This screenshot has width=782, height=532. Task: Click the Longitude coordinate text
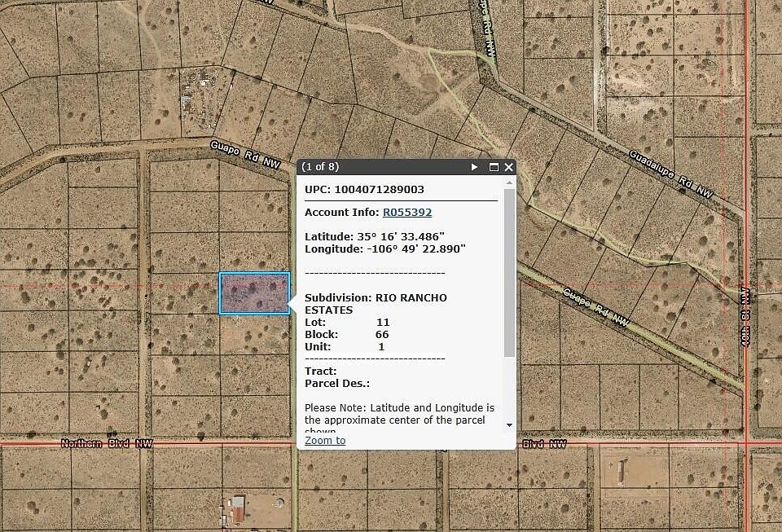click(x=384, y=248)
